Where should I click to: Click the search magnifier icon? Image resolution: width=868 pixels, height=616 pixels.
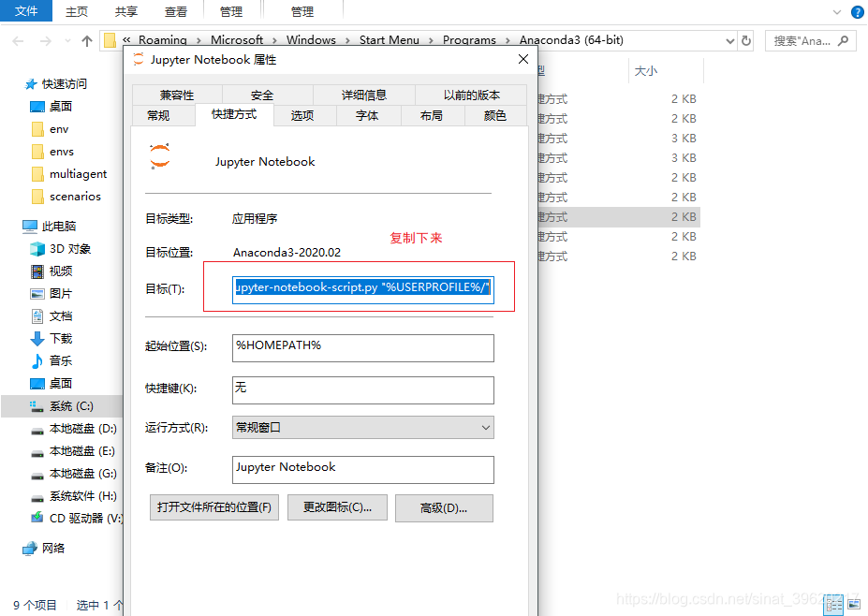click(x=843, y=41)
